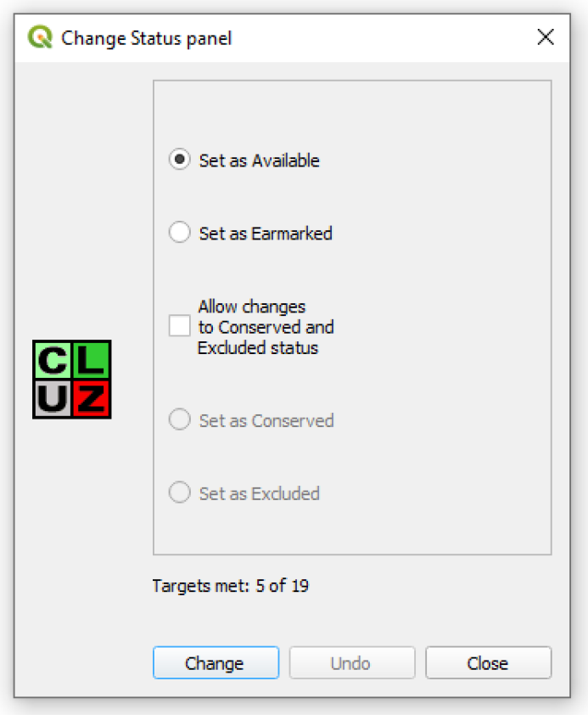Viewport: 588px width, 715px height.
Task: Select the Set as Available radio button
Action: pyautogui.click(x=179, y=160)
